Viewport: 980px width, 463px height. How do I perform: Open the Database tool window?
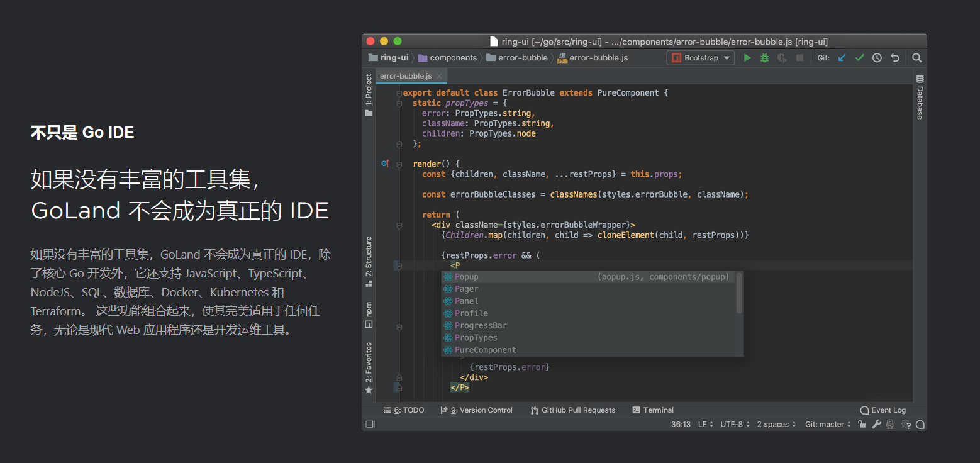[x=920, y=97]
